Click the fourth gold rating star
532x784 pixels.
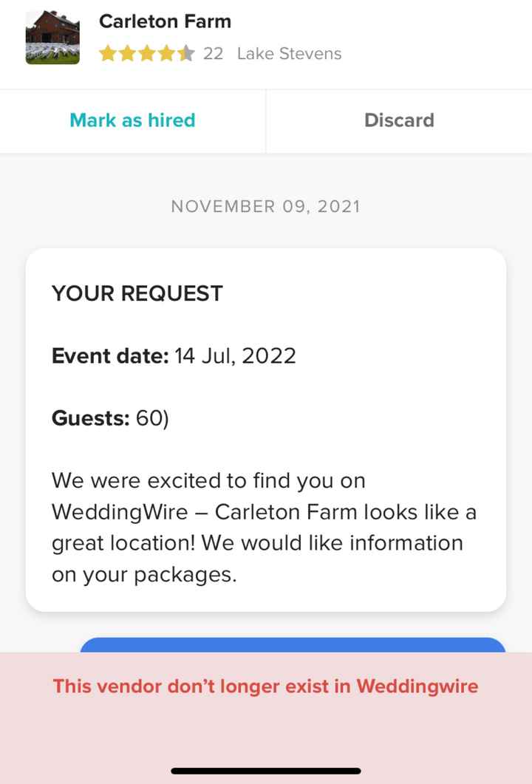(167, 54)
